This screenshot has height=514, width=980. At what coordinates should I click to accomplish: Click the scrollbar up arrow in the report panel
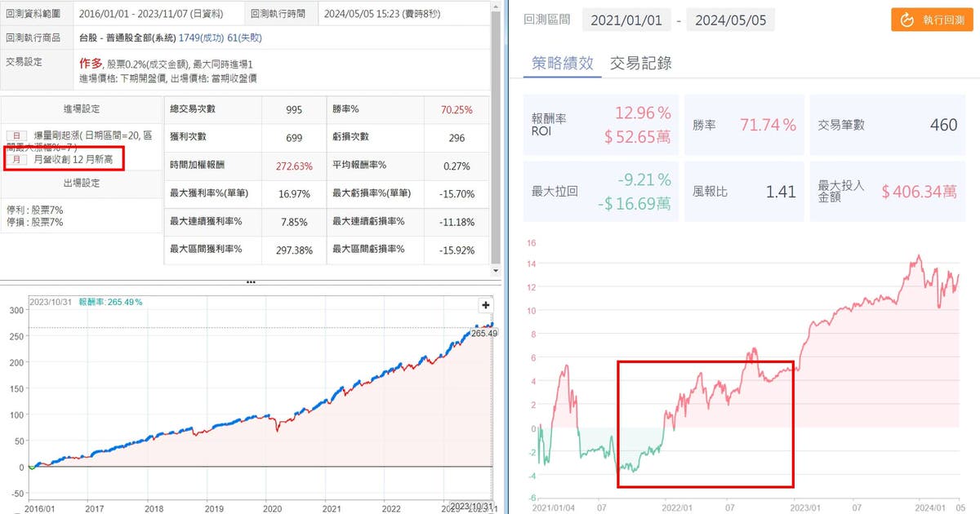pyautogui.click(x=496, y=7)
